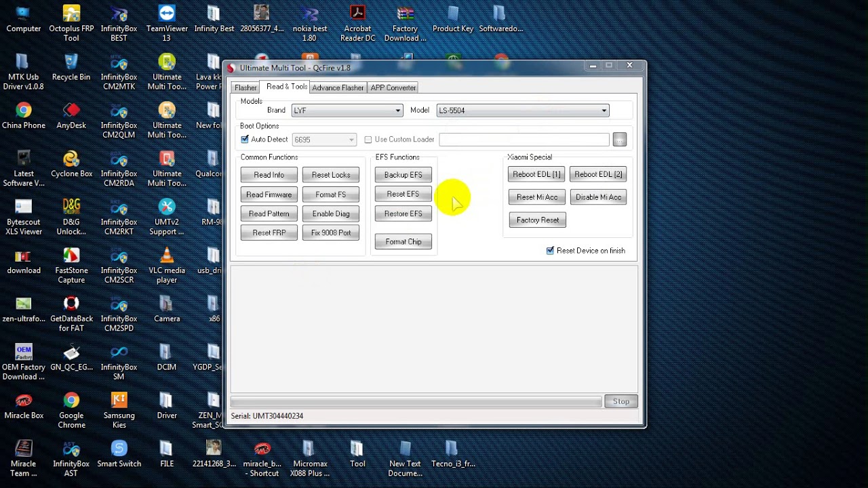The width and height of the screenshot is (868, 488).
Task: Launch AnyDesk desktop icon
Action: 71,115
